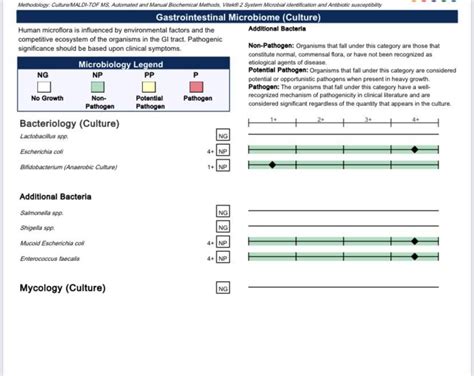Screen dimensions: 474x376
Task: Click the NG box for Salmonella spp.
Action: [223, 212]
